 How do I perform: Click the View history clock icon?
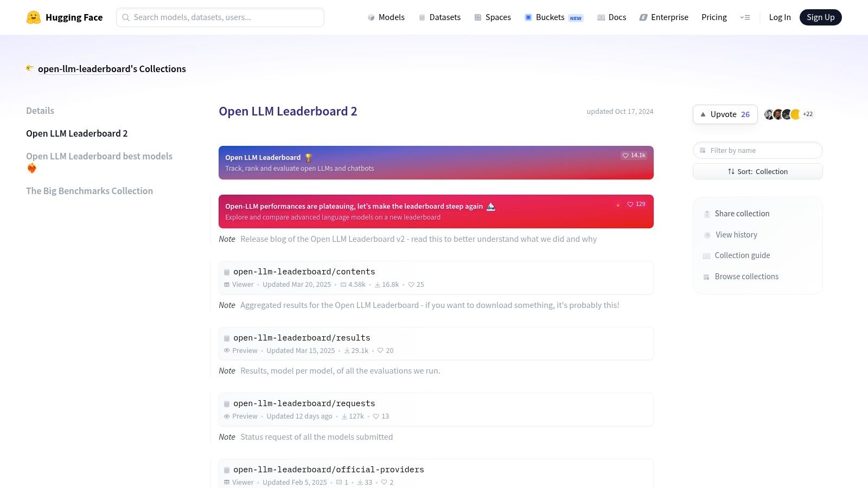707,235
